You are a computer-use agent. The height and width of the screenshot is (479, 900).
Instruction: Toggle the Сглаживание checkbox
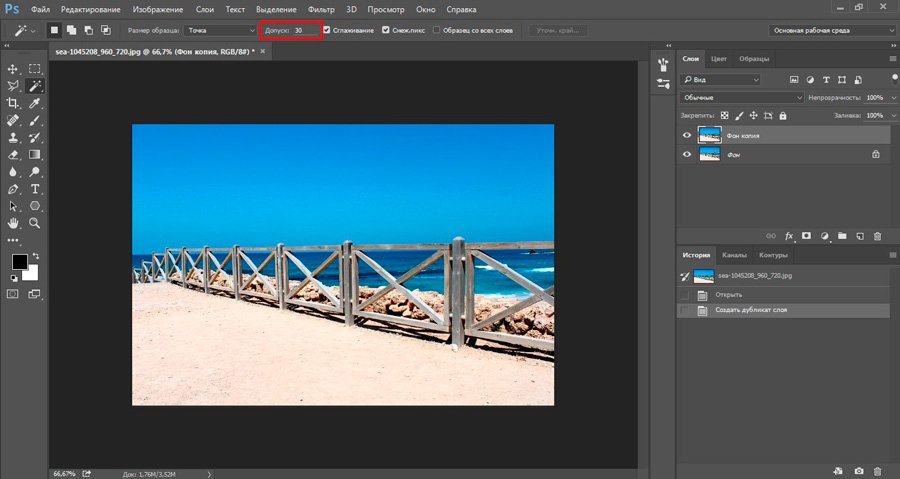[x=327, y=30]
